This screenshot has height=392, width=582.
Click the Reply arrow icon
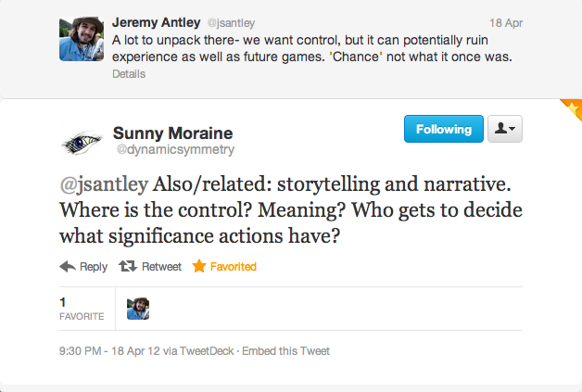coord(68,267)
